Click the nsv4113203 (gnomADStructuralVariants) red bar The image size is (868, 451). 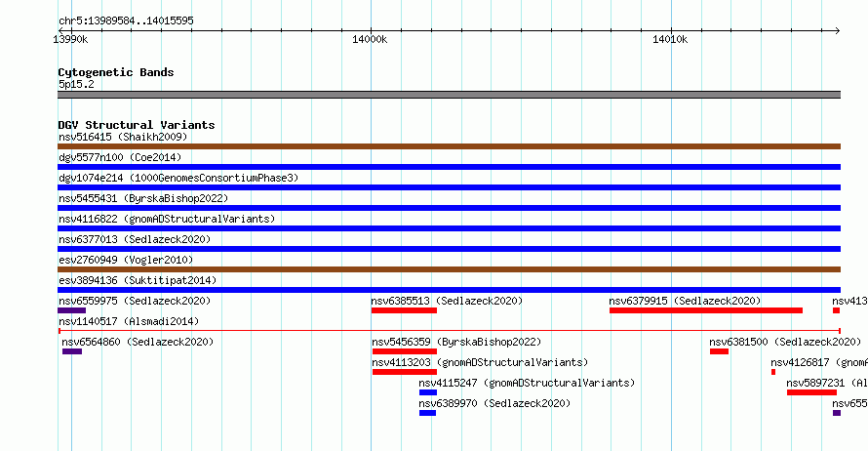pos(405,372)
